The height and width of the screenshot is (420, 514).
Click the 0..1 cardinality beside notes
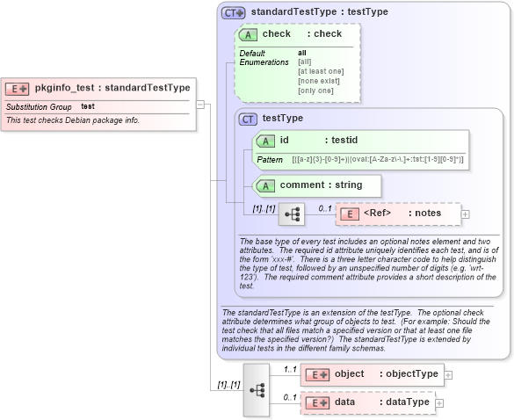pos(325,208)
